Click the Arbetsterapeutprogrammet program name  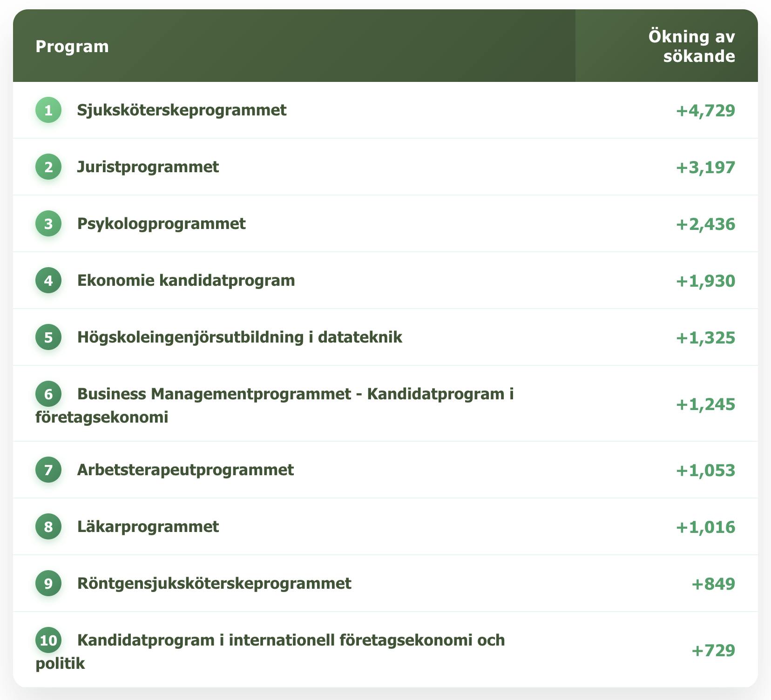pos(185,470)
